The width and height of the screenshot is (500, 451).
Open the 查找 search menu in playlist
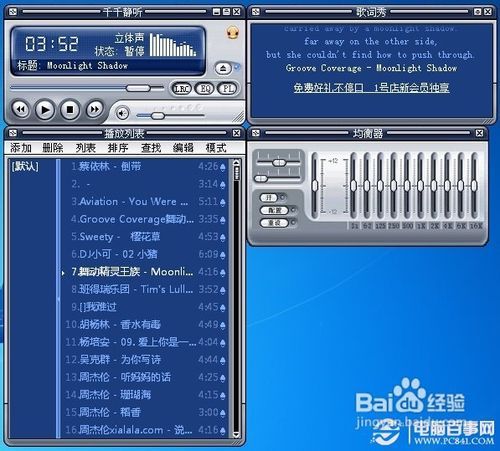[151, 147]
